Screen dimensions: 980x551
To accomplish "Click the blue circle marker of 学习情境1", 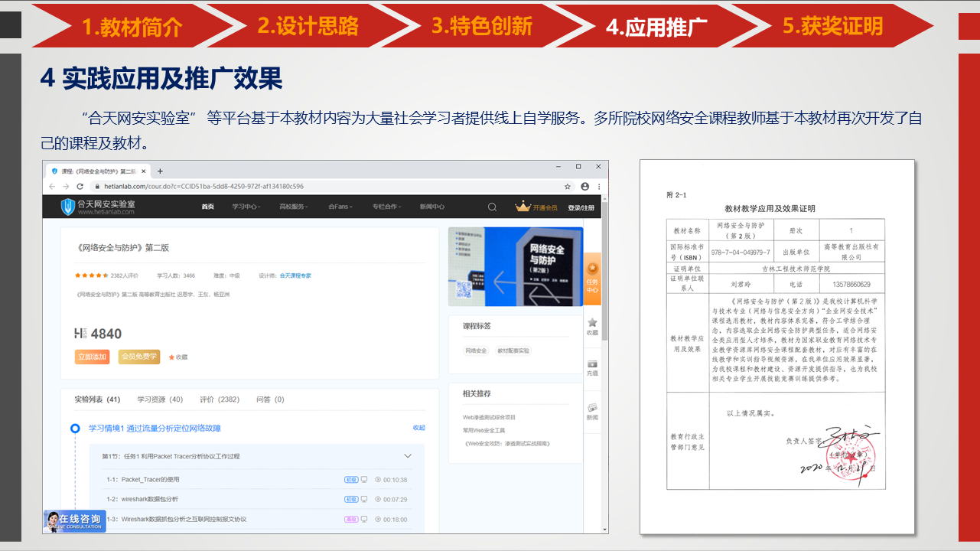I will [75, 429].
